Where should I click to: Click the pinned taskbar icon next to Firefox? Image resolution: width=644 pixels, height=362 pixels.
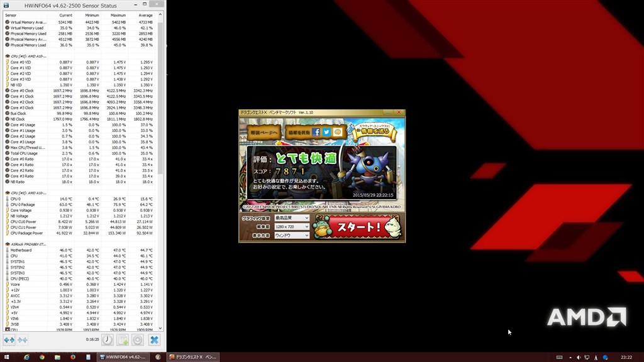(88, 357)
